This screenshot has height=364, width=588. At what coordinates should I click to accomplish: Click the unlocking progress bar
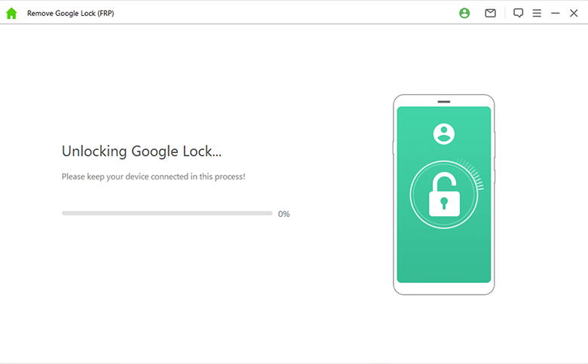[x=167, y=213]
